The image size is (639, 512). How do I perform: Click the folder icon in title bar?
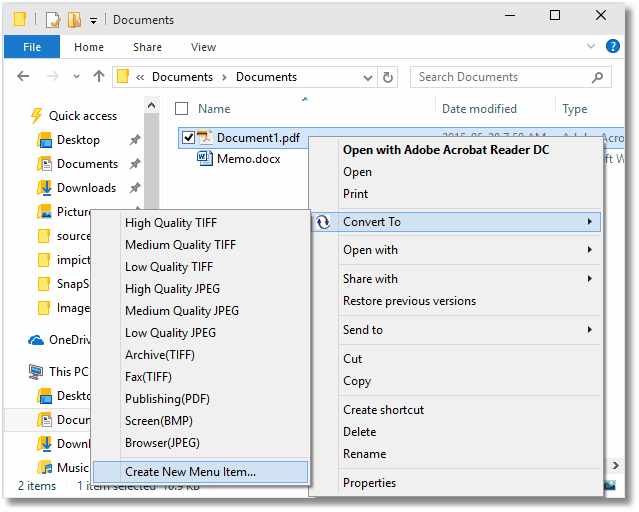(x=20, y=19)
